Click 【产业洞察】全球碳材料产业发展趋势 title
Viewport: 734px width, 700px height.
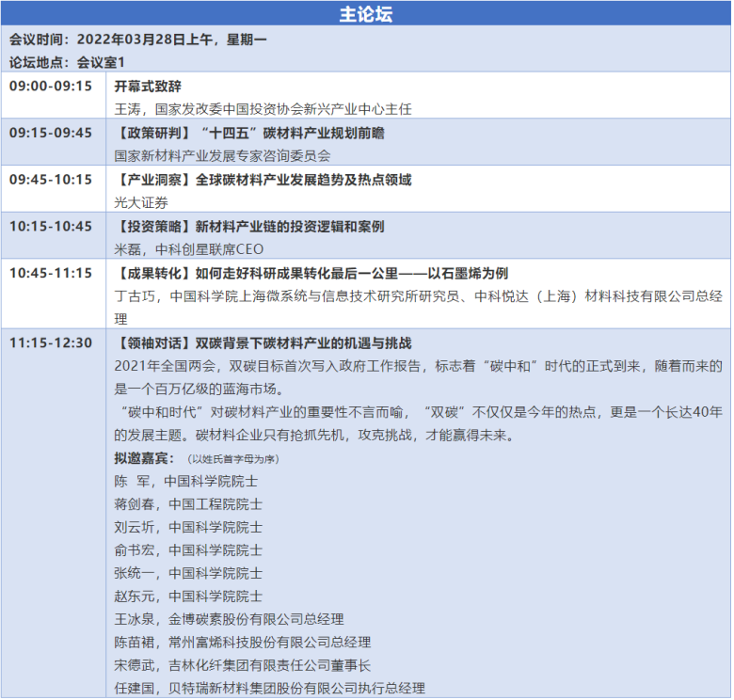coord(263,180)
